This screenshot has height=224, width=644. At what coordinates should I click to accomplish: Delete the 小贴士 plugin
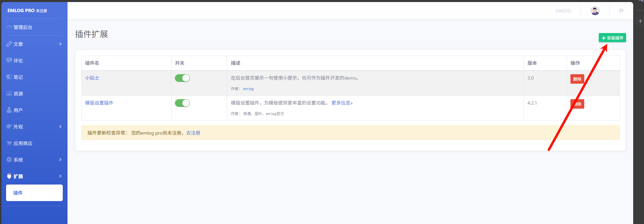coord(577,79)
